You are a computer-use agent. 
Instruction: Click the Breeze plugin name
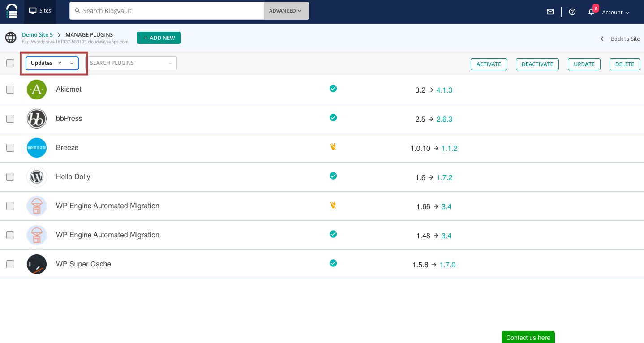67,147
